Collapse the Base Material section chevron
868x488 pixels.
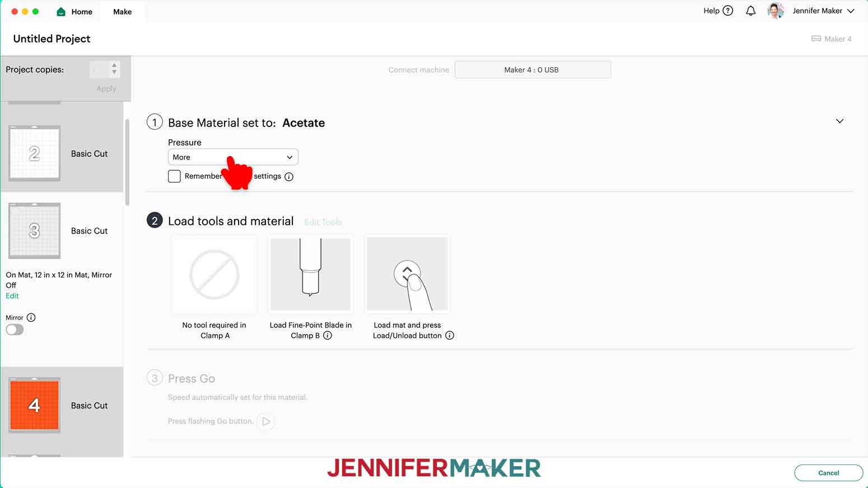coord(839,121)
